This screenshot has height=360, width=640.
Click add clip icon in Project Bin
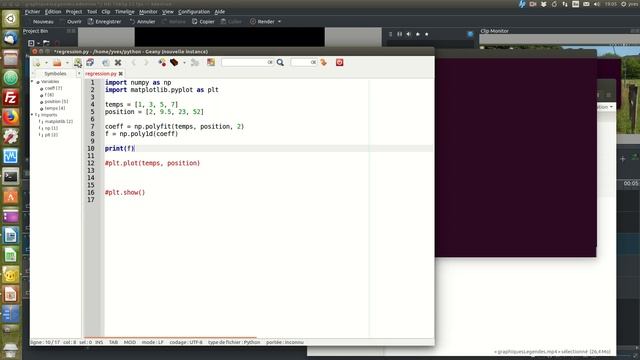coord(31,43)
